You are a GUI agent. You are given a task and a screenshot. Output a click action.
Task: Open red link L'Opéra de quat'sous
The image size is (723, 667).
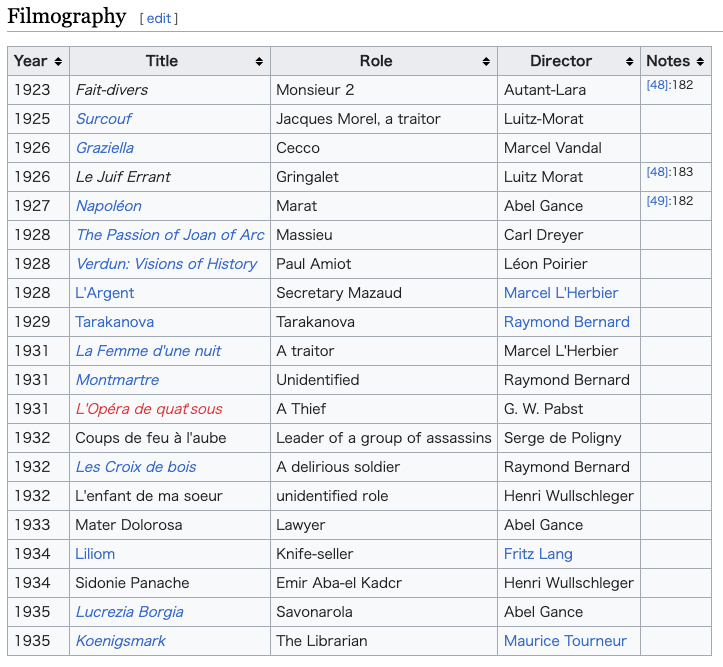[x=149, y=409]
